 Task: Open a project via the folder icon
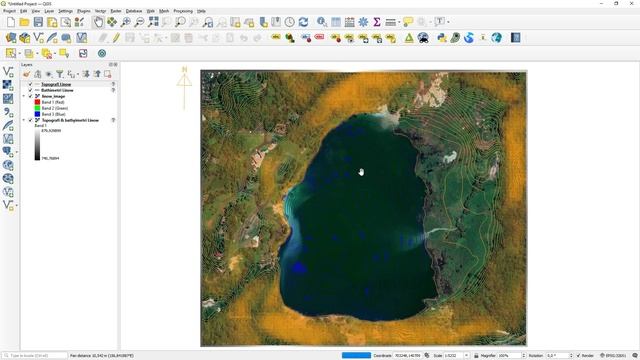click(x=24, y=22)
